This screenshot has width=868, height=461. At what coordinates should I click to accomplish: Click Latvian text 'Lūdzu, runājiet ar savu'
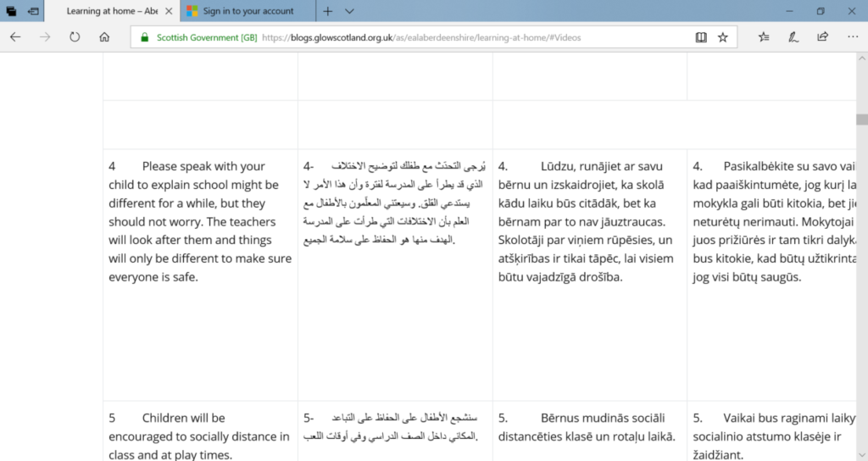(601, 166)
